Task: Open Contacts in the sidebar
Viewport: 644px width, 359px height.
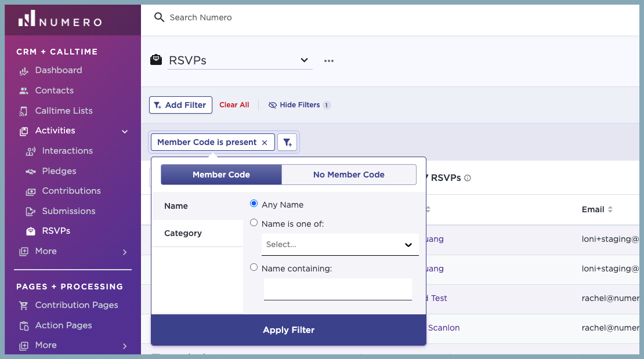Action: pyautogui.click(x=54, y=90)
